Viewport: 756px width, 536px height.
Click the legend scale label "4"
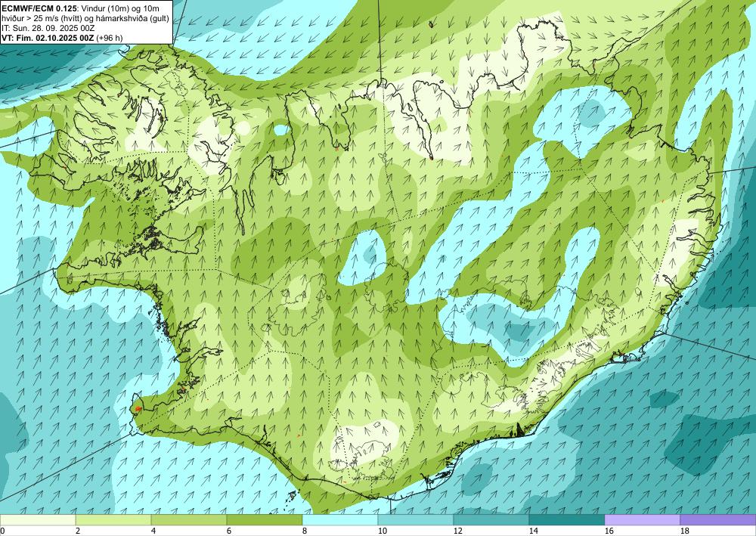[x=153, y=531]
